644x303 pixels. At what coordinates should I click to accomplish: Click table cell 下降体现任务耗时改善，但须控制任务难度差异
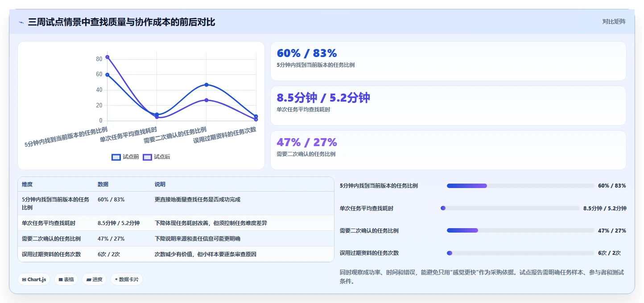[211, 223]
